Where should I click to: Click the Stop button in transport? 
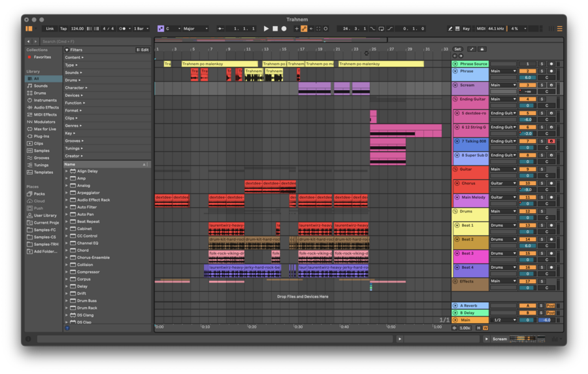click(x=275, y=29)
